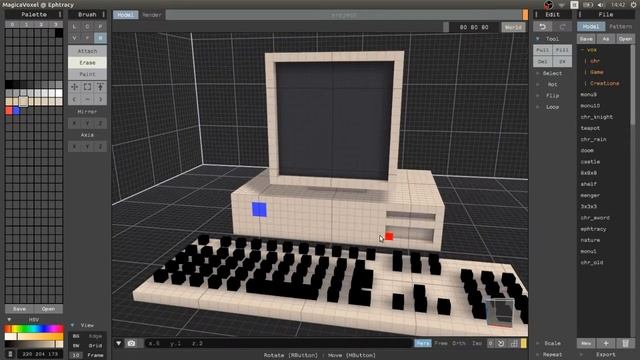Expand the Scale section
The image size is (640, 360).
538,343
